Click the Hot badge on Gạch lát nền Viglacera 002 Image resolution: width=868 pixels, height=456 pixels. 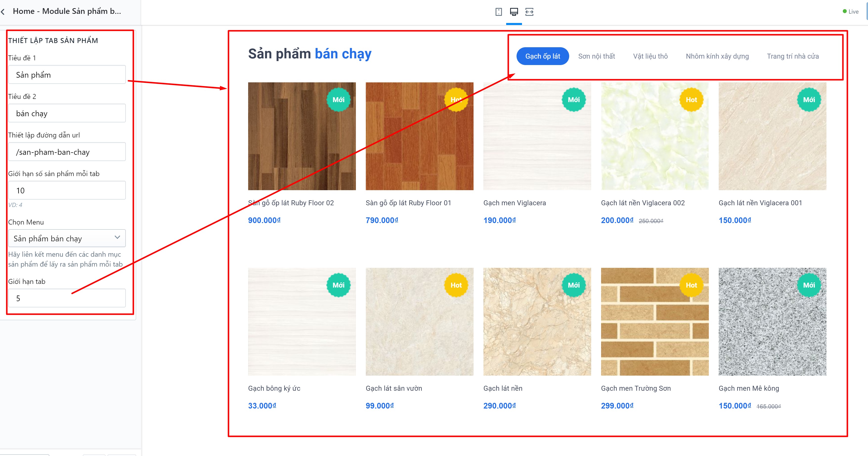(692, 100)
